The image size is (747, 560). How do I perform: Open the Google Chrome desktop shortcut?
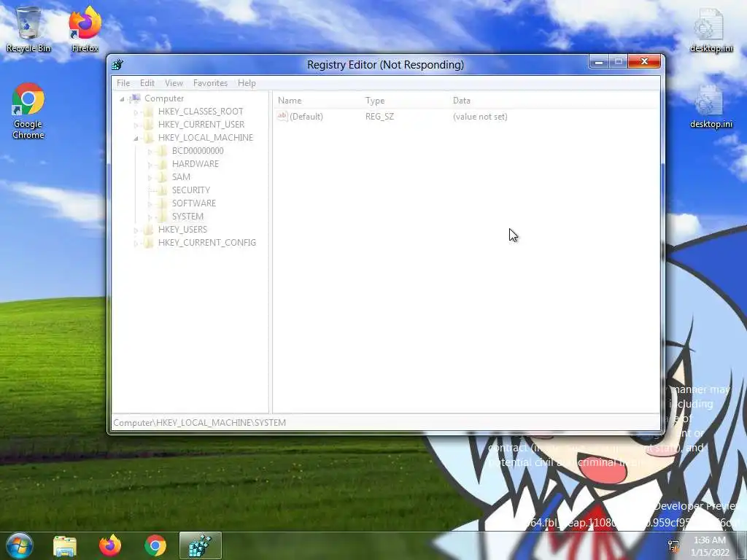click(28, 111)
